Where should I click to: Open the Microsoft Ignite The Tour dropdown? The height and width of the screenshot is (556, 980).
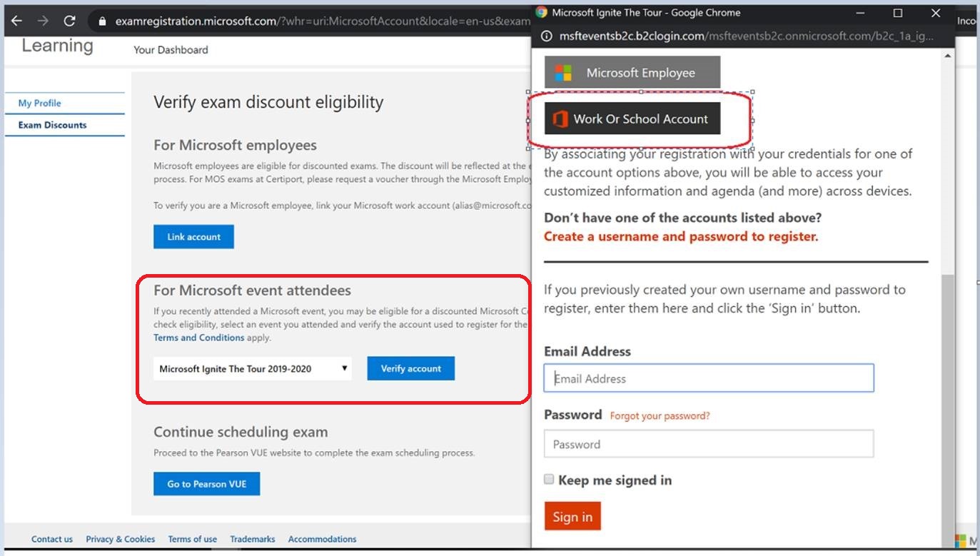coord(253,368)
